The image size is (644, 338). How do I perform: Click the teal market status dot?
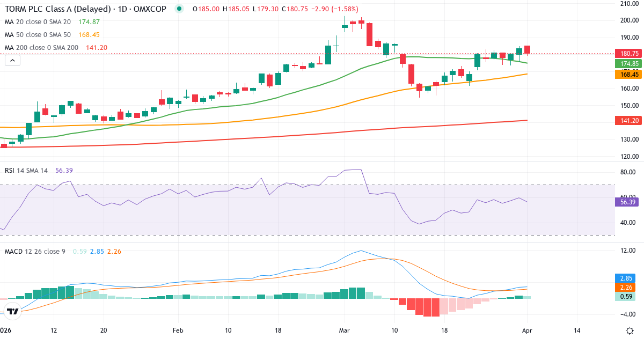[179, 9]
